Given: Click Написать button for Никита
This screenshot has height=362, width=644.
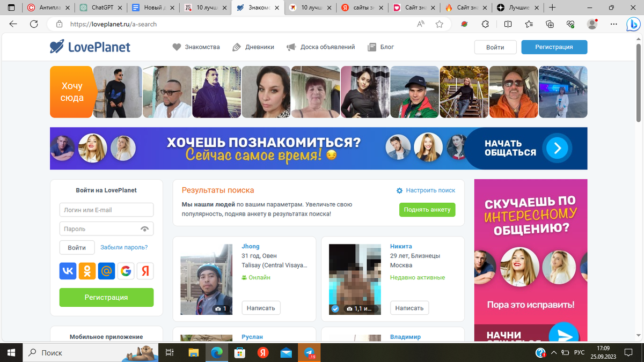Looking at the screenshot, I should tap(409, 308).
